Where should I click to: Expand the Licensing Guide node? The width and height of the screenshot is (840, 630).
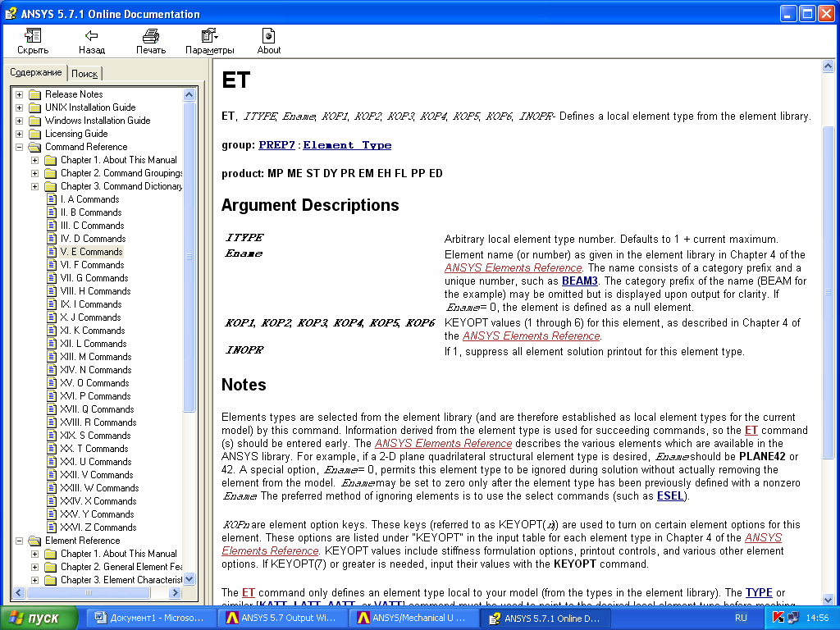pyautogui.click(x=20, y=134)
